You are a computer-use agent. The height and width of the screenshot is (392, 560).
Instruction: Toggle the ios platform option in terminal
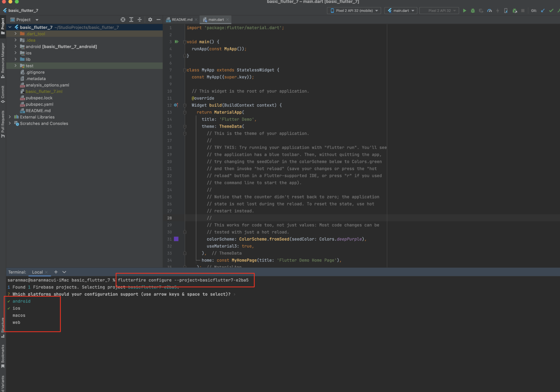point(16,308)
